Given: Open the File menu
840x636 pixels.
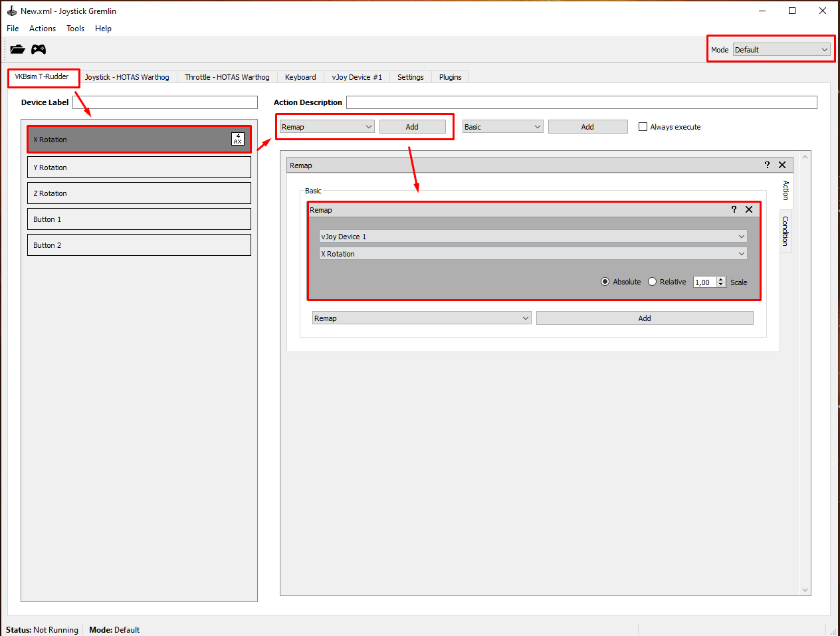Looking at the screenshot, I should click(13, 29).
